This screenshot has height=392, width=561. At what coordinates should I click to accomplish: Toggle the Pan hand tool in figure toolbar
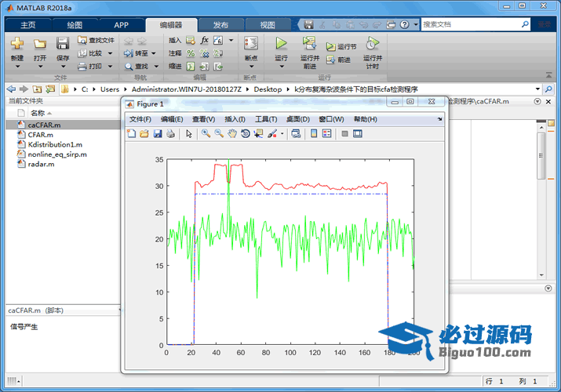[232, 134]
